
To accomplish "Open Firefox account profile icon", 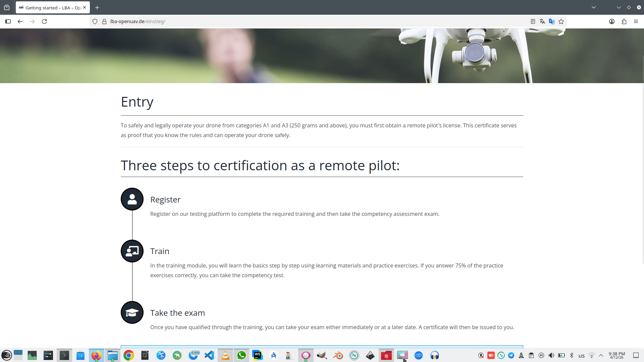I will click(x=612, y=21).
